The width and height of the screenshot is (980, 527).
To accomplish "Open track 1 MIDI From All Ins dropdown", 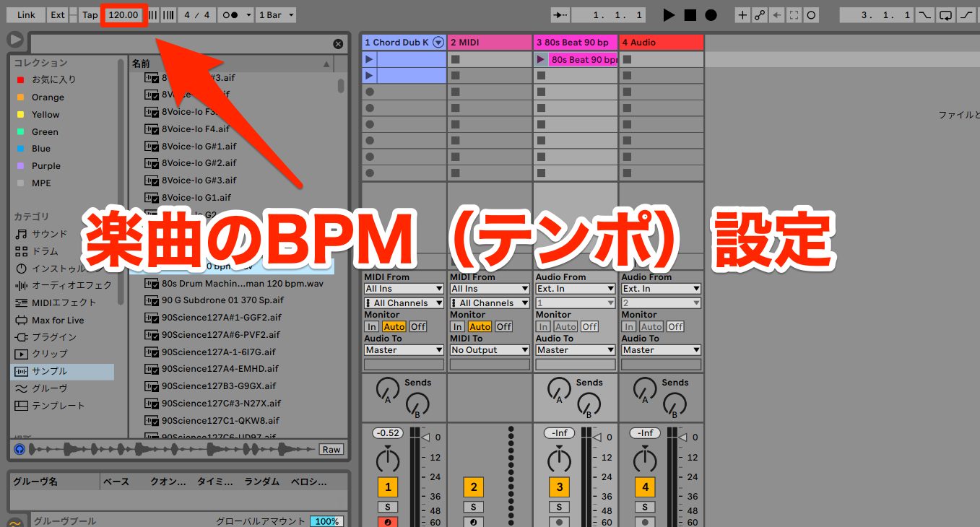I will (x=404, y=289).
